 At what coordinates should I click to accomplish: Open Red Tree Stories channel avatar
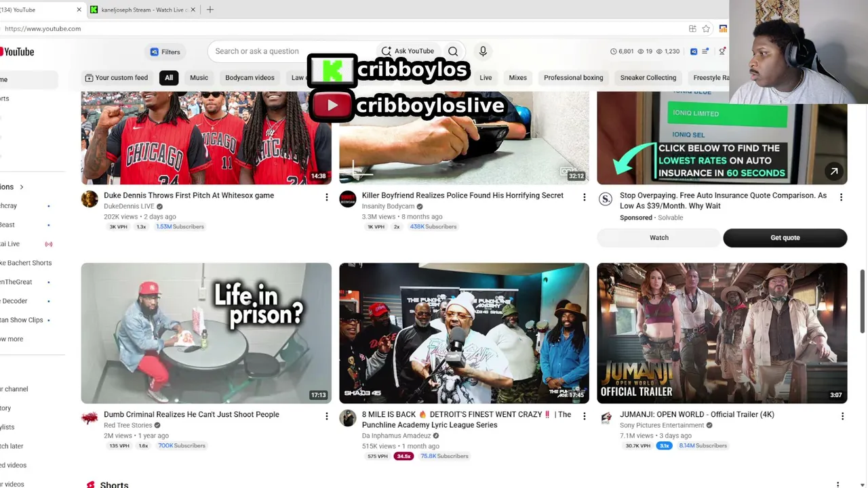click(x=90, y=418)
